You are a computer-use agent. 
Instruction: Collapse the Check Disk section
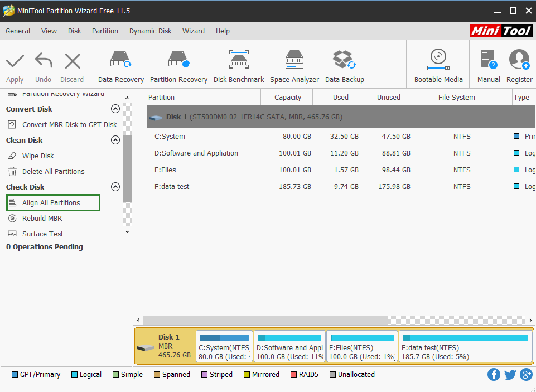click(x=115, y=187)
